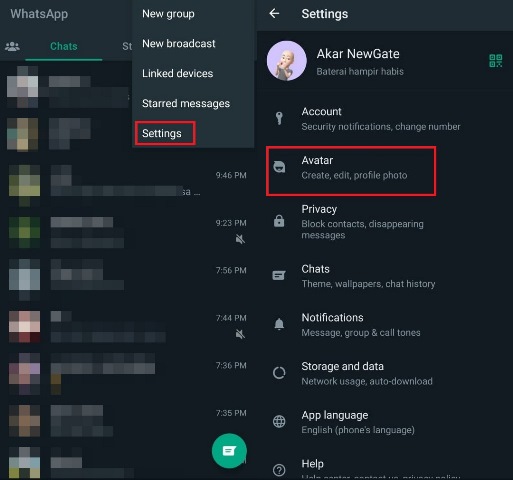
Task: Tap the Settings header title
Action: pos(325,14)
